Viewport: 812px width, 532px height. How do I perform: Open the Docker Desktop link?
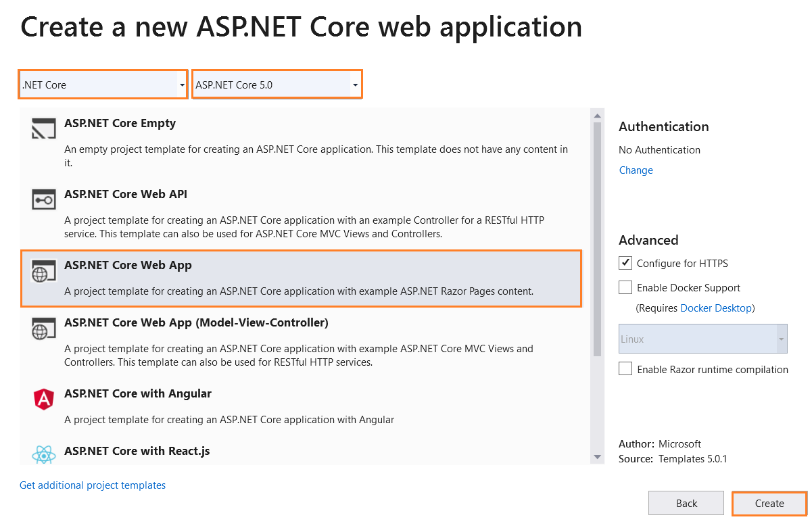715,308
